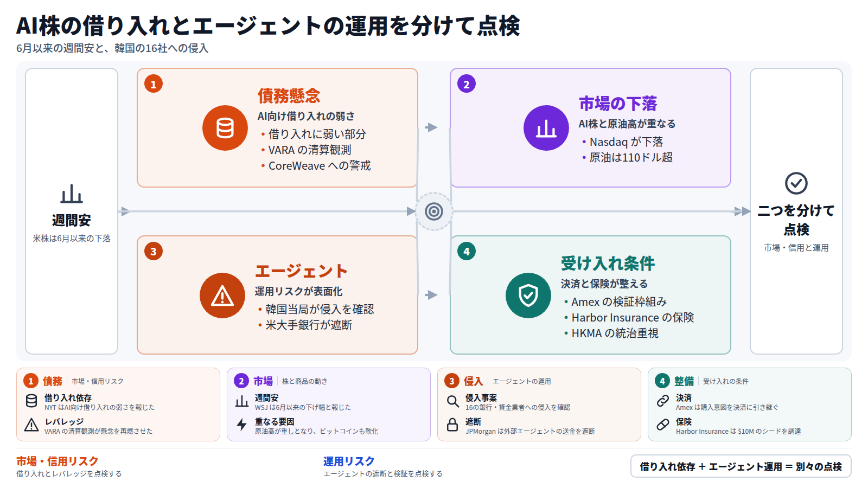Click the 運用リスク footer heading in blue
Viewport: 868px width, 488px height.
point(349,461)
